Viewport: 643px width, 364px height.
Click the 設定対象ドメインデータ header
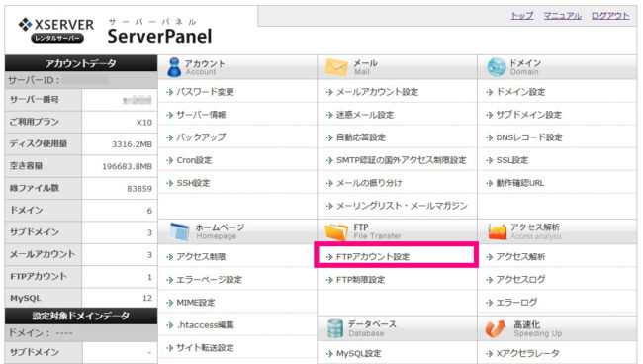click(81, 317)
